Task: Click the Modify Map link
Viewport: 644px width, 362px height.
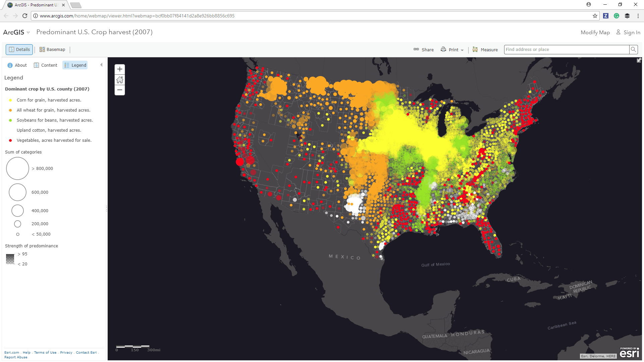Action: (595, 33)
